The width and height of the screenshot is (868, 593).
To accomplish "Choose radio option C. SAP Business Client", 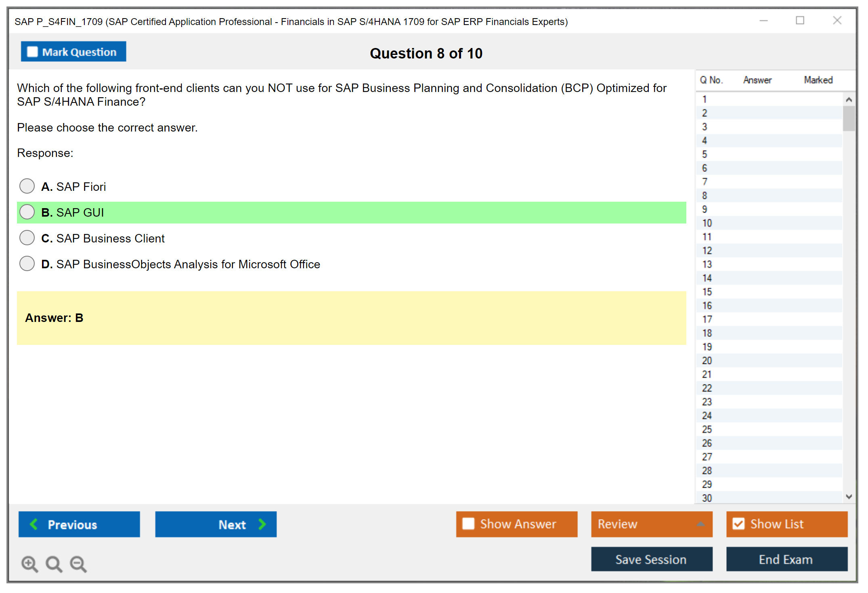I will [x=27, y=238].
